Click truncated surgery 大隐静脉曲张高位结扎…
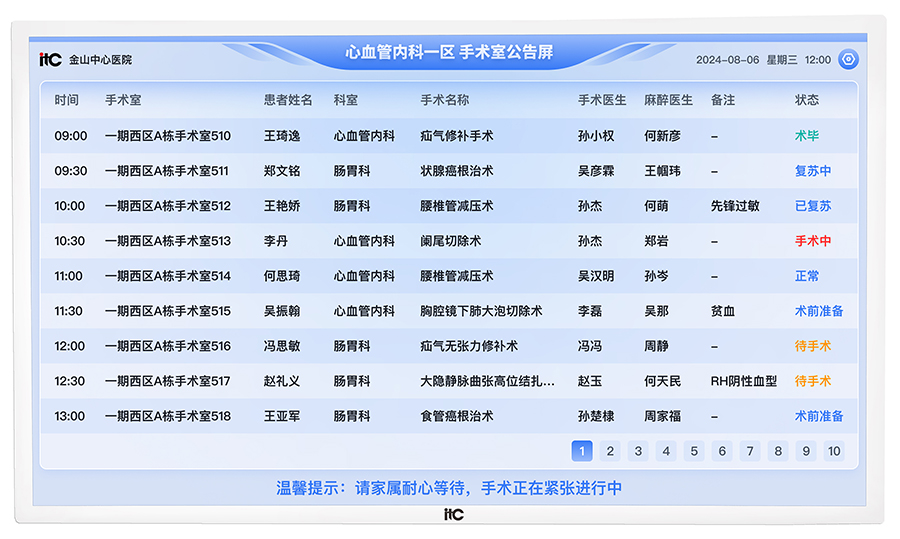Image resolution: width=900 pixels, height=539 pixels. (487, 381)
